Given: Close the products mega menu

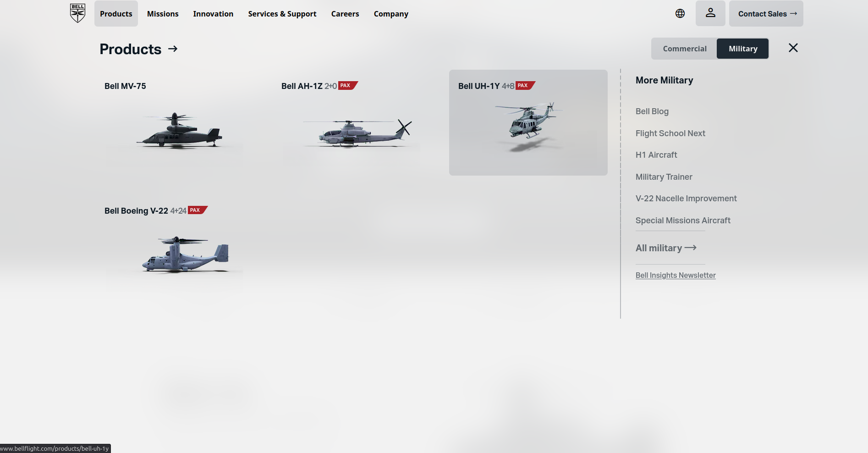Looking at the screenshot, I should click(793, 48).
